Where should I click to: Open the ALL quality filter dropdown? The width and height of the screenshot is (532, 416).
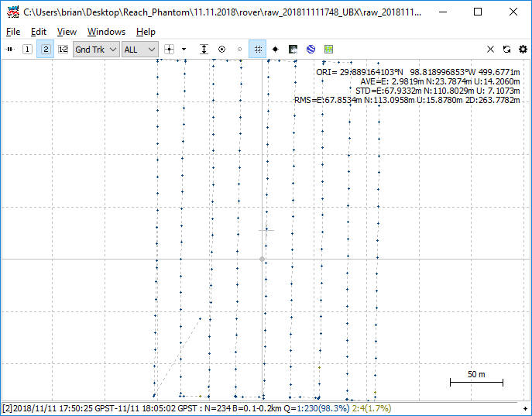click(140, 49)
